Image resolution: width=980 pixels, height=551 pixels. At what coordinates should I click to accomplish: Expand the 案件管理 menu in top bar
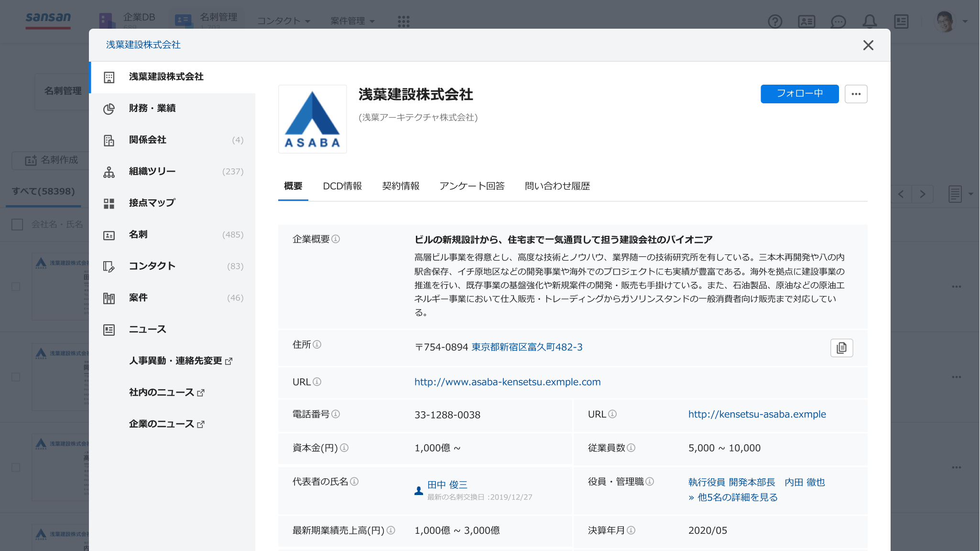pos(352,21)
